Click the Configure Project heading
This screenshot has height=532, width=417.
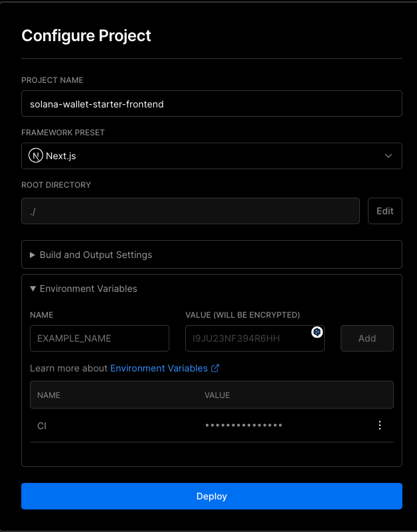pos(86,36)
